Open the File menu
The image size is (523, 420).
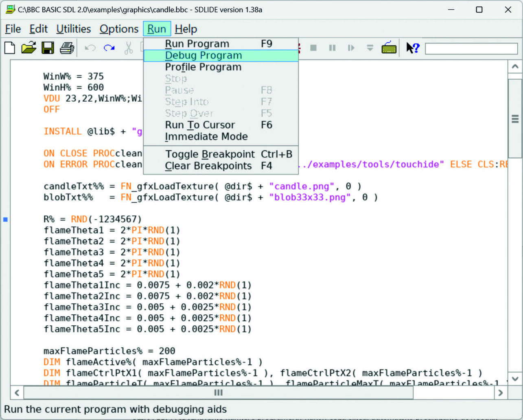tap(13, 29)
